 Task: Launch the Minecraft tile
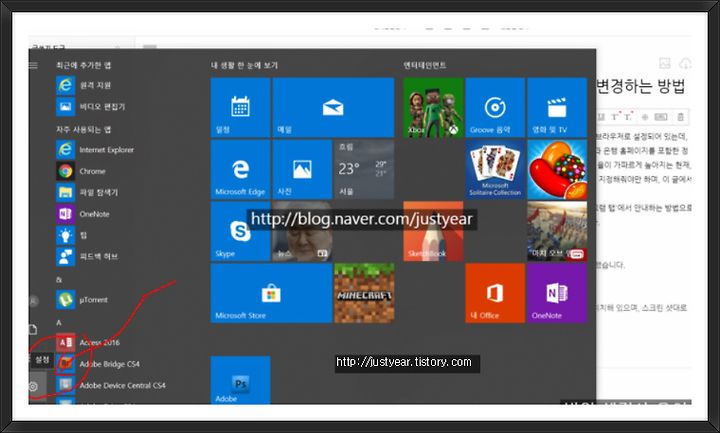364,293
